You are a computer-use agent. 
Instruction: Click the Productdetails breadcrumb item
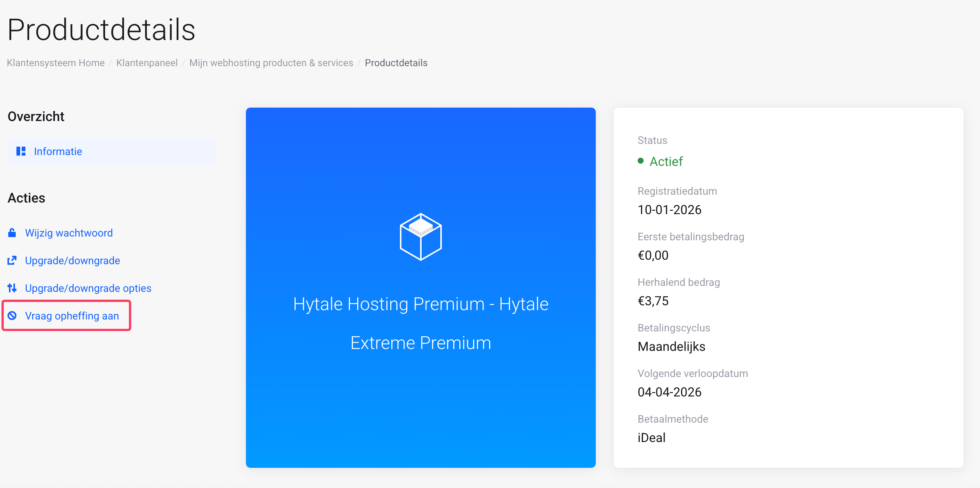tap(396, 63)
